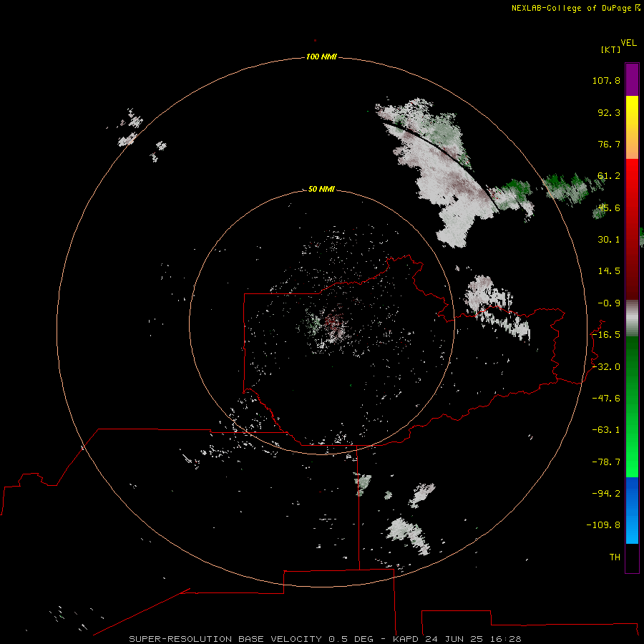The width and height of the screenshot is (644, 644).
Task: Select the -32.0 legend value
Action: tap(606, 367)
